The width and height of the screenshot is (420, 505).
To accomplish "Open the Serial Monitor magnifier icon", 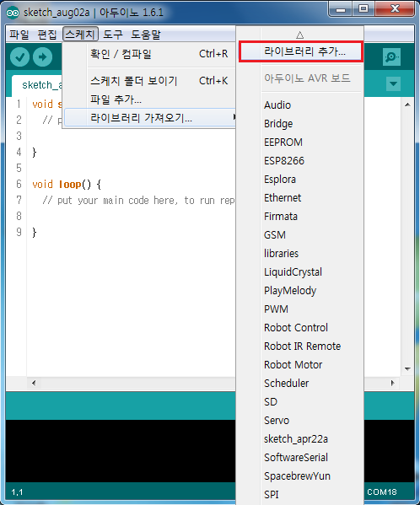I will point(391,57).
